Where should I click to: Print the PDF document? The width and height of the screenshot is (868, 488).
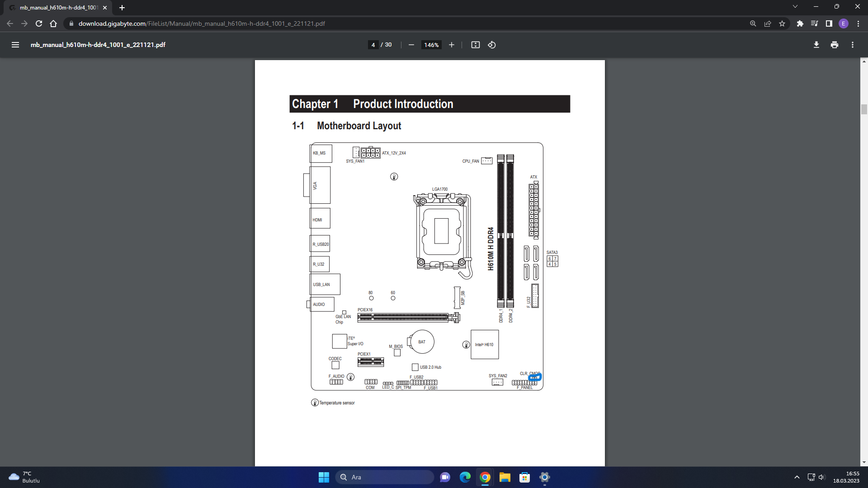834,45
